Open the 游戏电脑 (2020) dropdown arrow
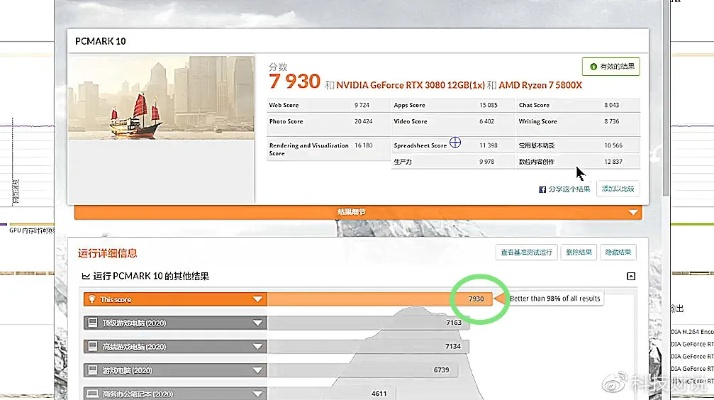Screen dimensions: 714x400 pos(258,369)
